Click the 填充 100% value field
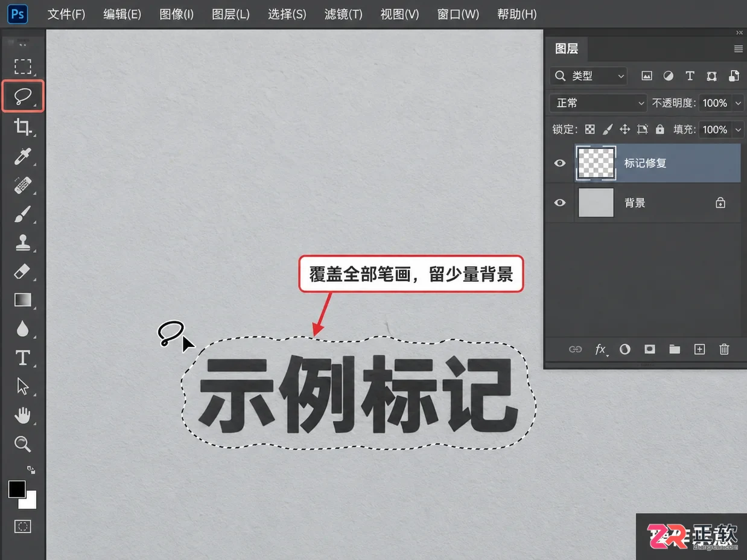Viewport: 747px width, 560px height. pos(715,129)
